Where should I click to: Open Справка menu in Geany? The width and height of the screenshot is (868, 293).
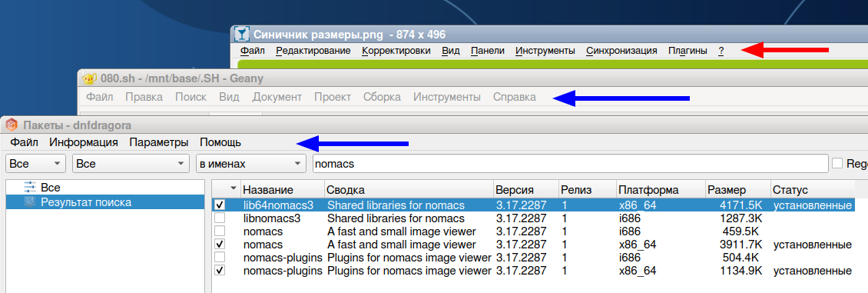pyautogui.click(x=514, y=97)
